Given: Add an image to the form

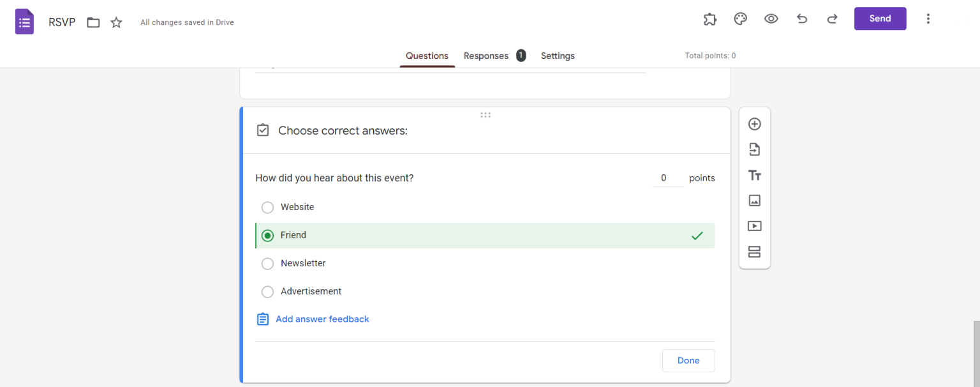Looking at the screenshot, I should [755, 201].
